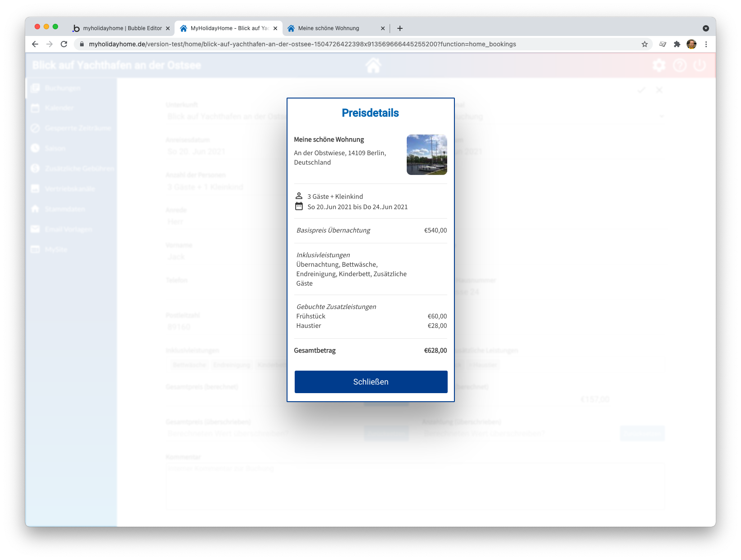
Task: Click the power logout icon
Action: pyautogui.click(x=700, y=66)
